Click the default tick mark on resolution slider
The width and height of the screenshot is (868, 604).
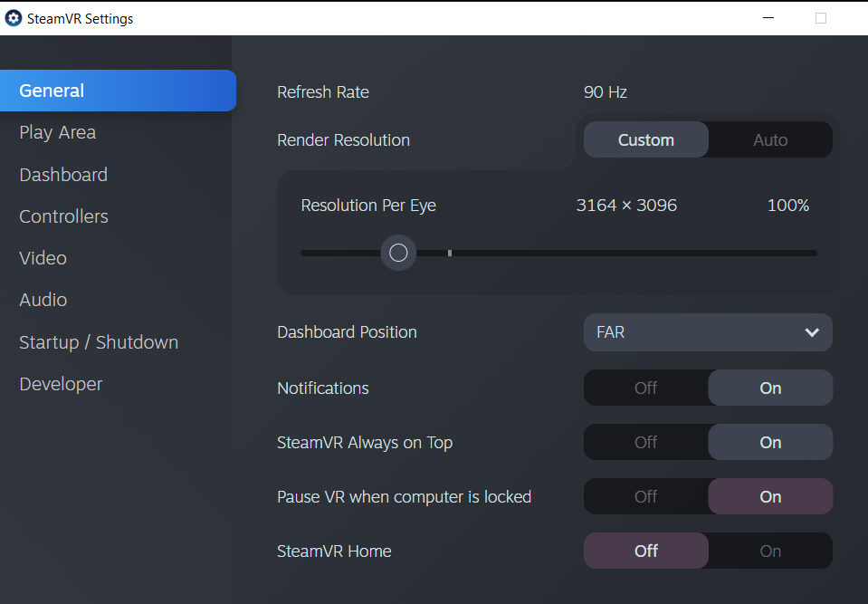pyautogui.click(x=450, y=253)
